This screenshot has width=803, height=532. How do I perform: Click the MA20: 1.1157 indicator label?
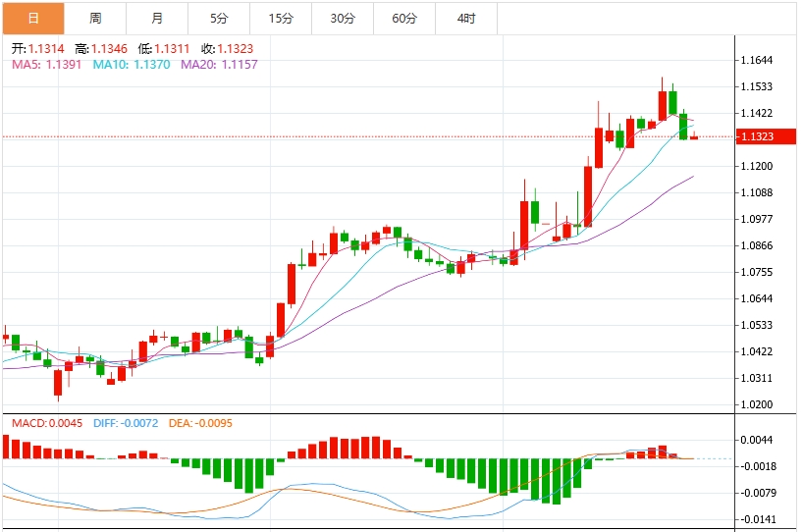point(219,65)
